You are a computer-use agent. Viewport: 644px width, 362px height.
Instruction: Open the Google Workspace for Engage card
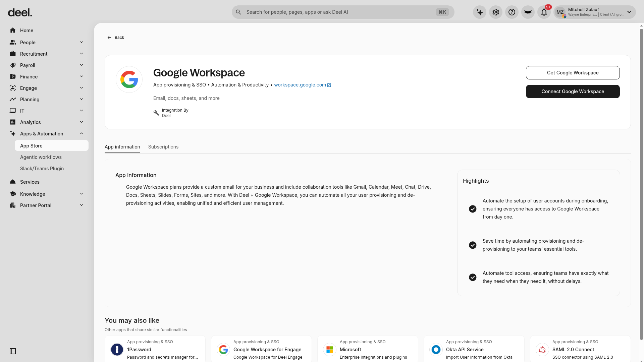[x=262, y=349]
